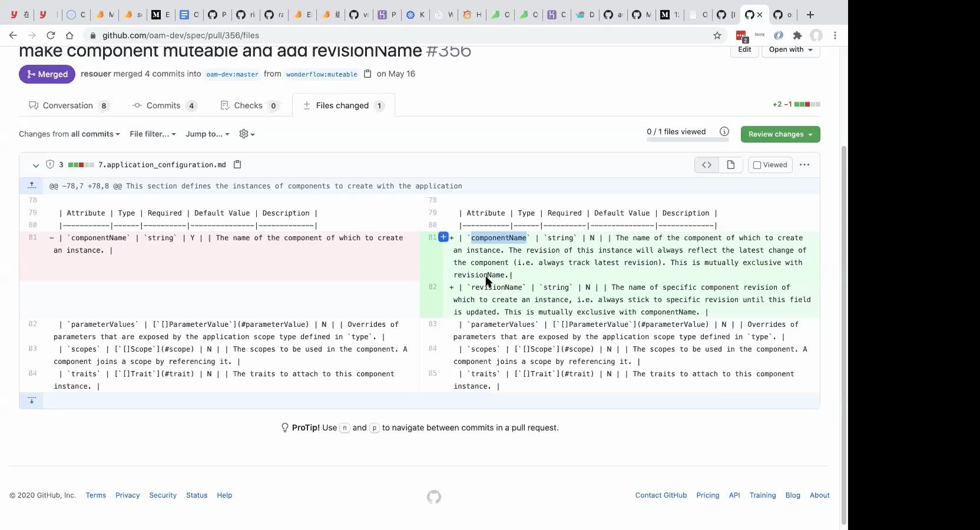Viewport: 980px width, 530px height.
Task: Expand hidden lines above line 78
Action: click(32, 185)
